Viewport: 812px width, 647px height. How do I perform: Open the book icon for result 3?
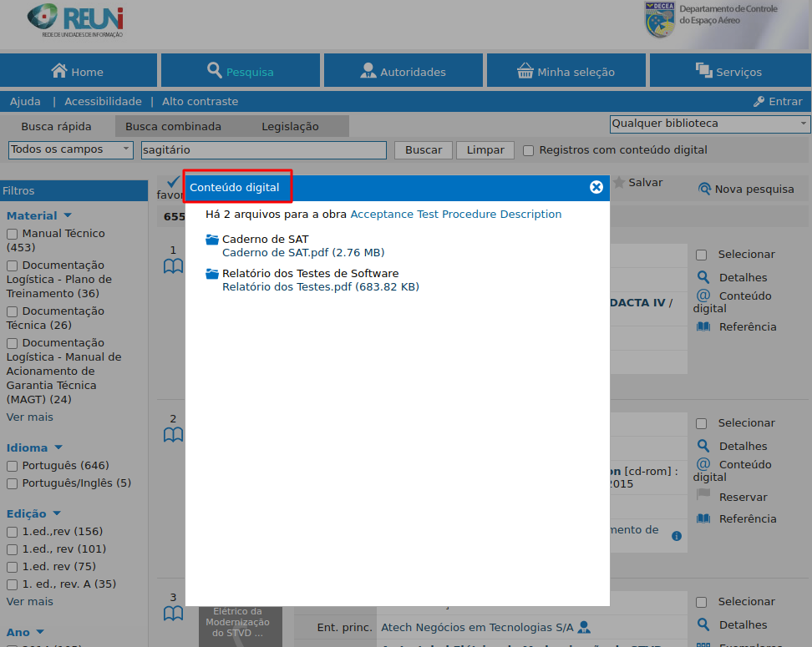[173, 614]
